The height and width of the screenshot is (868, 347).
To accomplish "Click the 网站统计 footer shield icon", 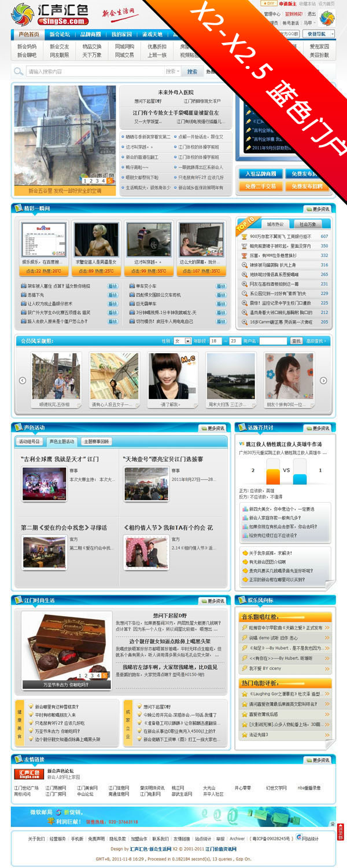I will tap(298, 838).
